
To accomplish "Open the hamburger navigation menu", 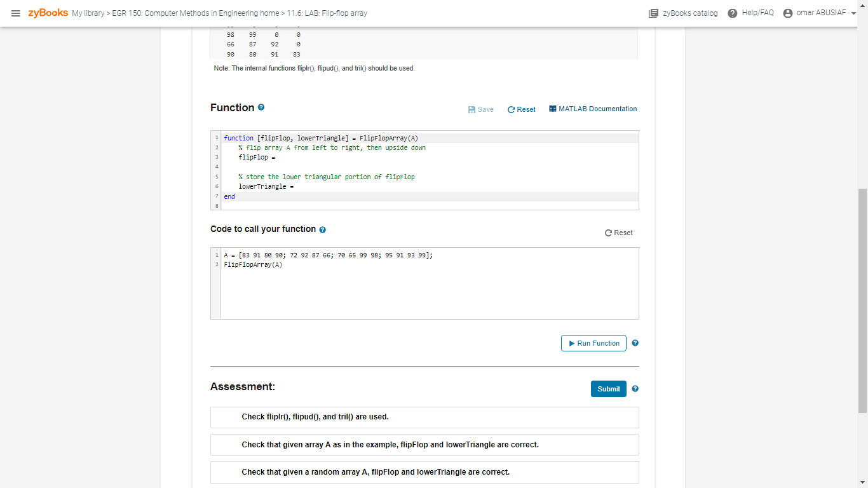I will coord(16,13).
